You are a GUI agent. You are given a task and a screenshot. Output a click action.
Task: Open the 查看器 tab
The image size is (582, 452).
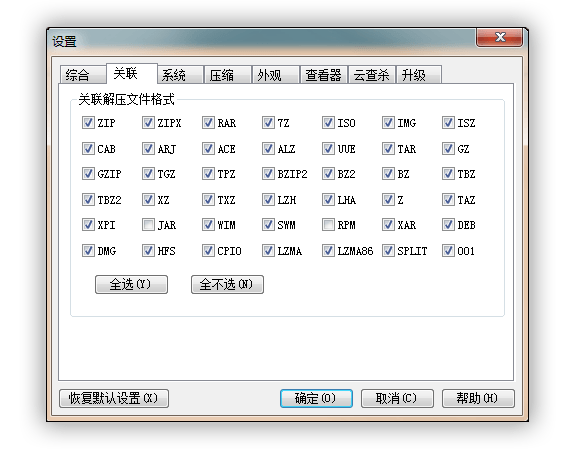(x=324, y=75)
